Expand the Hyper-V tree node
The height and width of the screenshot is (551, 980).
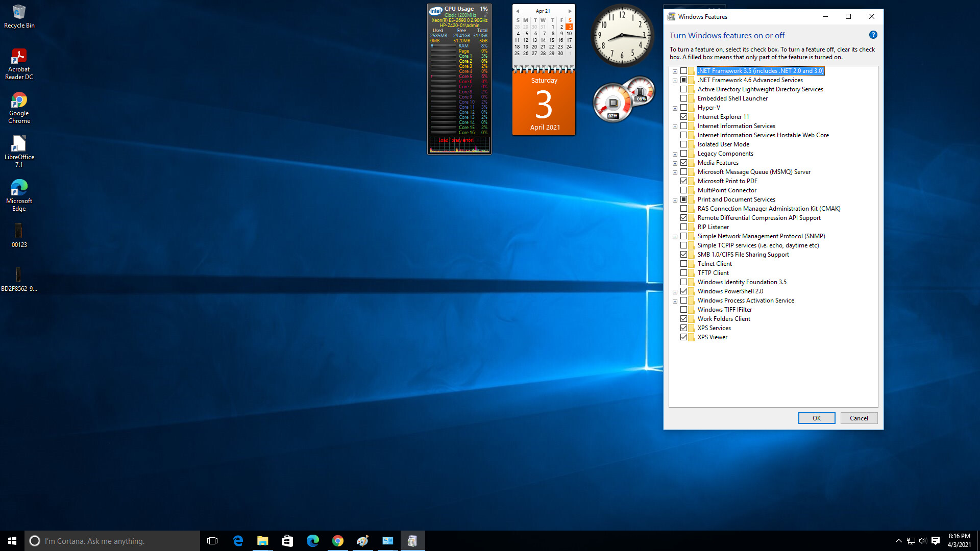click(x=675, y=108)
